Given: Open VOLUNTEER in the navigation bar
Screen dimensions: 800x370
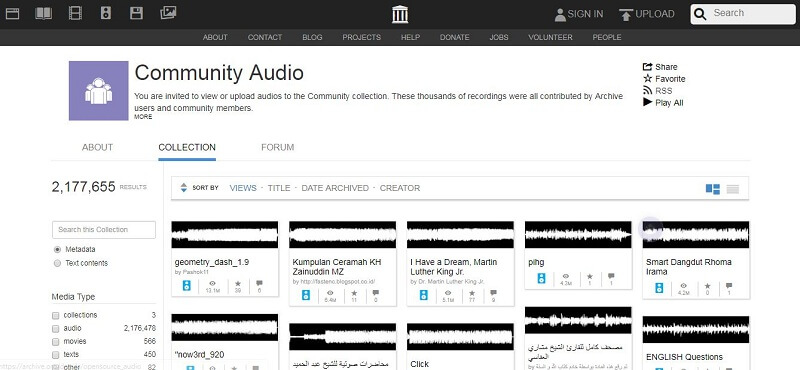Looking at the screenshot, I should [x=551, y=37].
